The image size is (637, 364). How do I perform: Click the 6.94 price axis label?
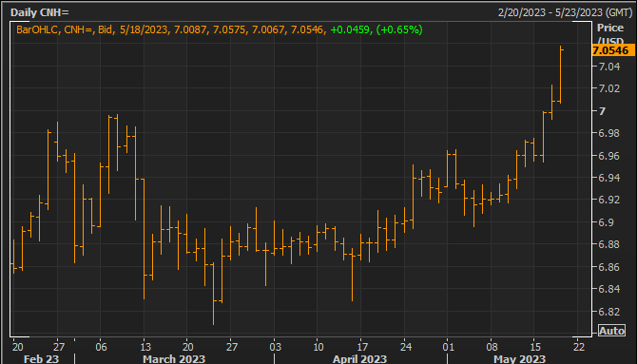click(609, 178)
